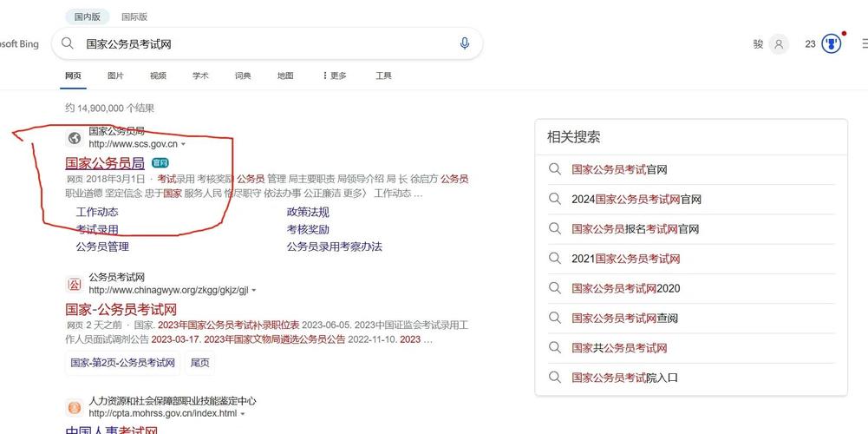Click magnifier icon beside 国家公务员考试院入口

click(x=555, y=378)
